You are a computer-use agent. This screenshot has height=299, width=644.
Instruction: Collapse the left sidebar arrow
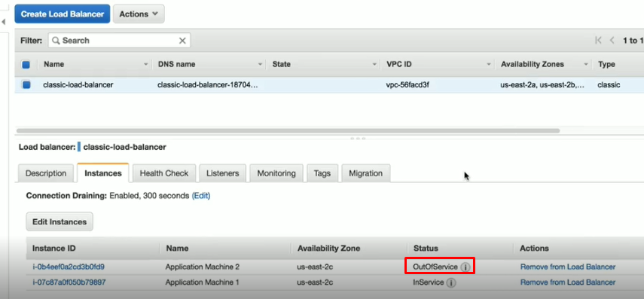3,21
